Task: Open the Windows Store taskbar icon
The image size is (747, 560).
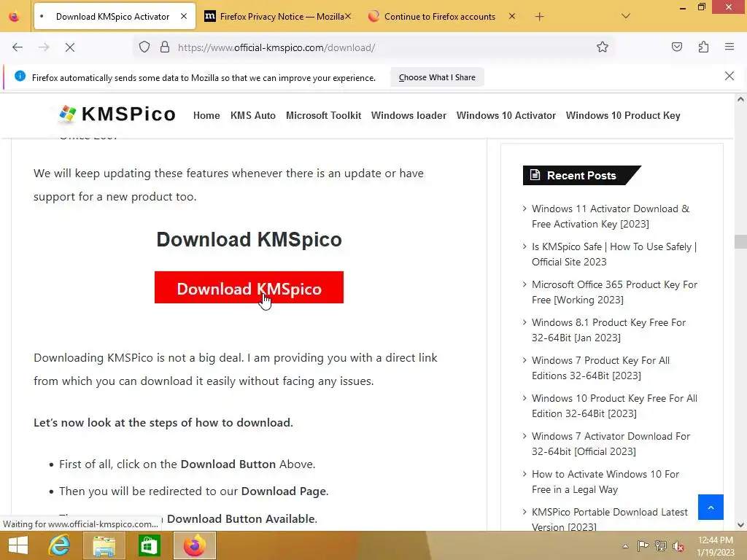Action: (149, 545)
